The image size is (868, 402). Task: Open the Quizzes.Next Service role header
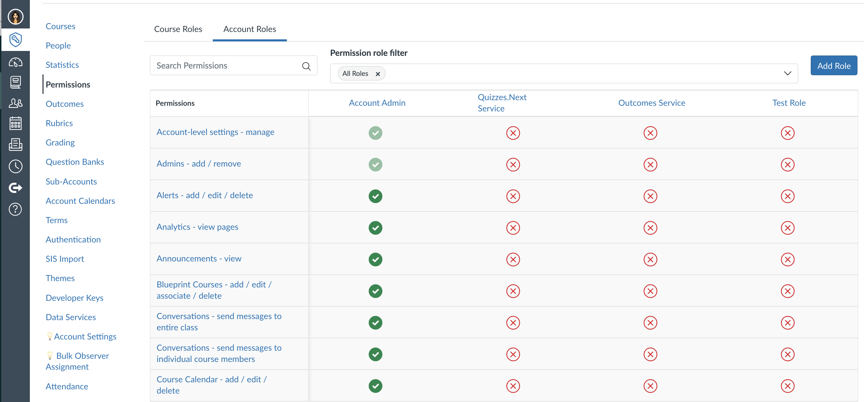502,103
